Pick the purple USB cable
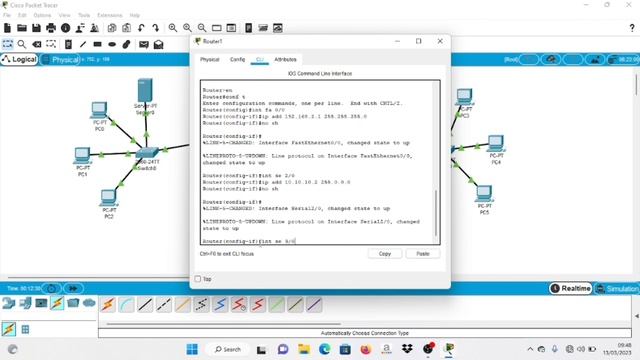Viewport: 640px width, 360px height. coord(314,304)
